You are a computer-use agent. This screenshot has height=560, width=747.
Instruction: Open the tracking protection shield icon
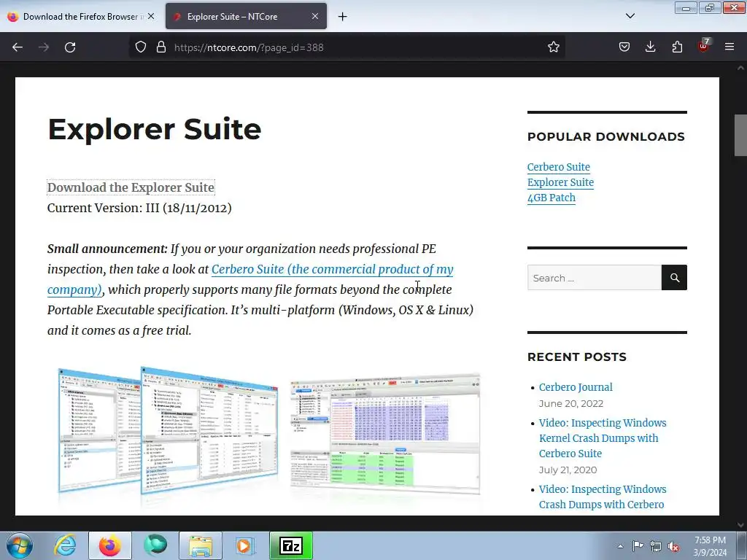click(x=141, y=47)
